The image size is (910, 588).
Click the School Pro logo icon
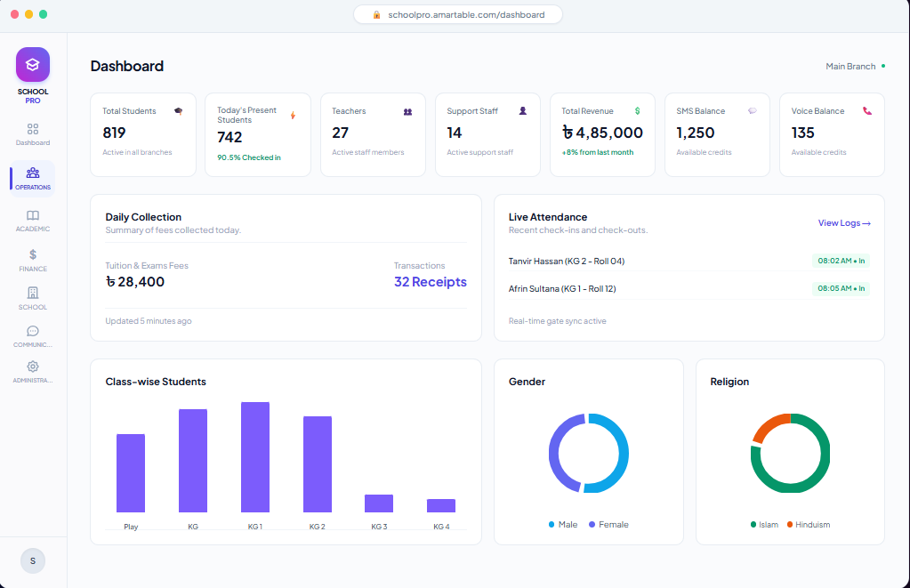click(33, 64)
